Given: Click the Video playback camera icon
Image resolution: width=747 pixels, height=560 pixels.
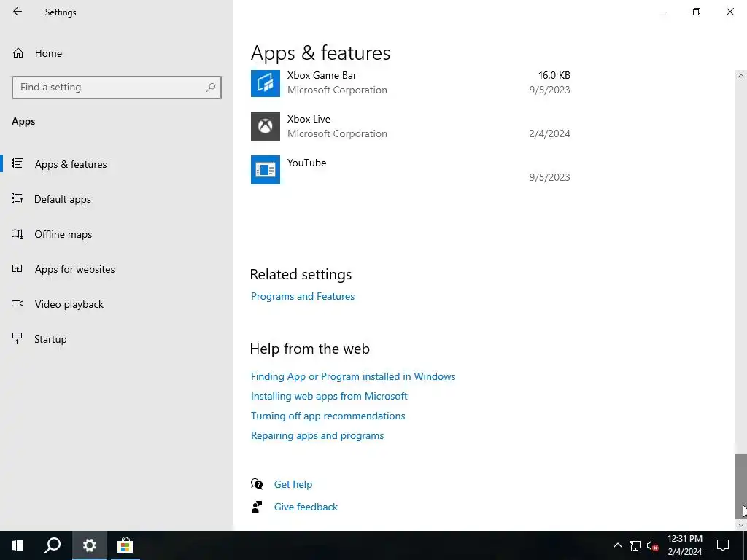Looking at the screenshot, I should pyautogui.click(x=18, y=303).
